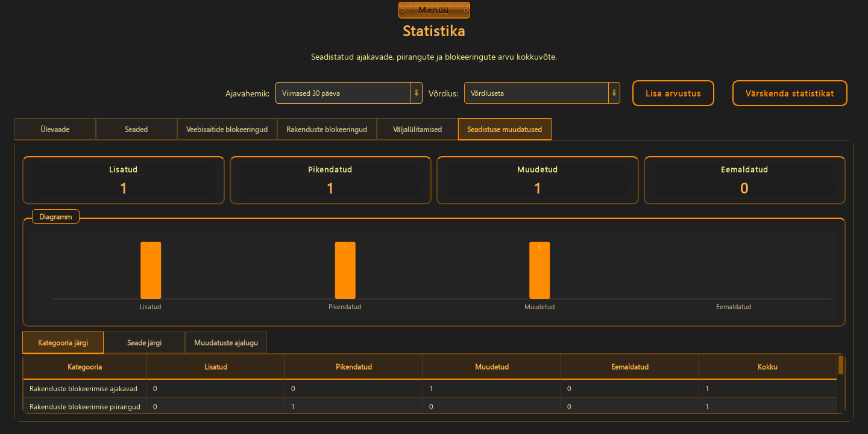Screen dimensions: 868x434
Task: Open the Menüü button at top
Action: tap(434, 10)
